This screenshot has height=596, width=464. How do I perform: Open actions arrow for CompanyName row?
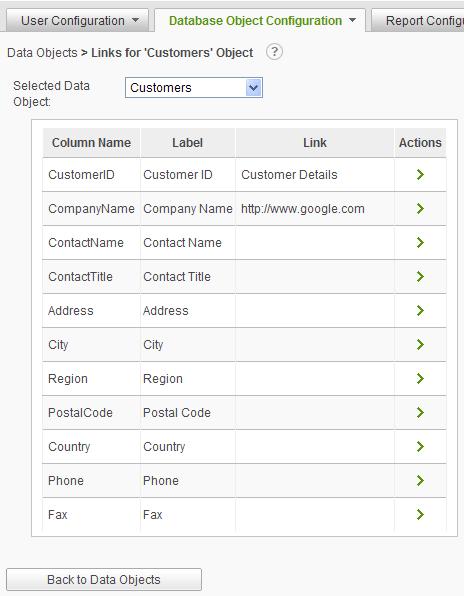(x=420, y=209)
